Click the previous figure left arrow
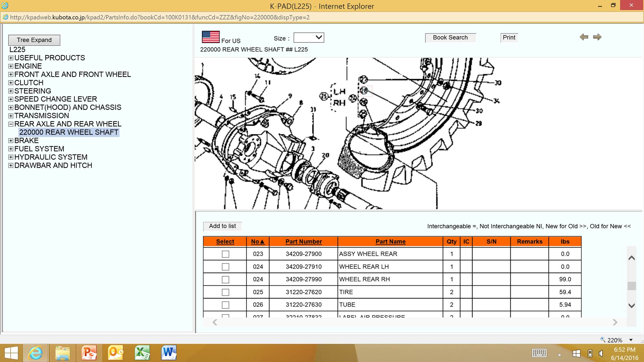This screenshot has width=644, height=362. 584,37
